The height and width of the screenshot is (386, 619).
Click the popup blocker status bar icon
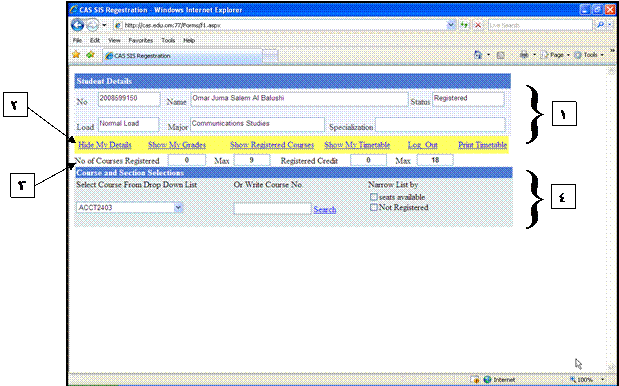point(475,379)
